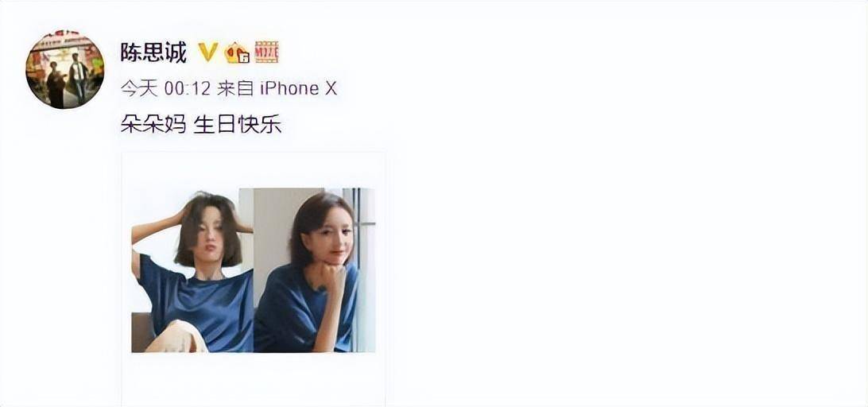Image resolution: width=868 pixels, height=407 pixels.
Task: Click the yellow V verification badge
Action: click(x=208, y=52)
